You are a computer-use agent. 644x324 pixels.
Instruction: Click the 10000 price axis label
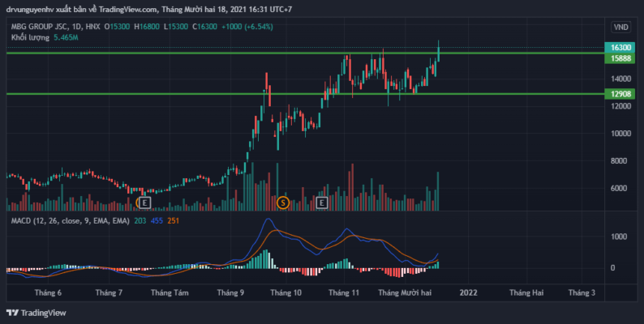[x=620, y=134]
